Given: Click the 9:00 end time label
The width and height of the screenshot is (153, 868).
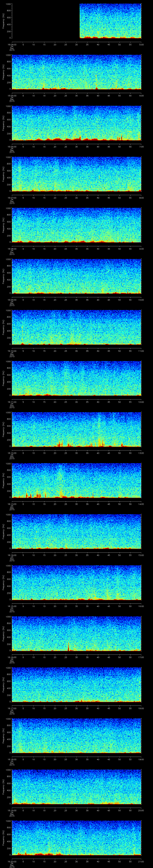Looking at the screenshot, I should click(x=141, y=249).
